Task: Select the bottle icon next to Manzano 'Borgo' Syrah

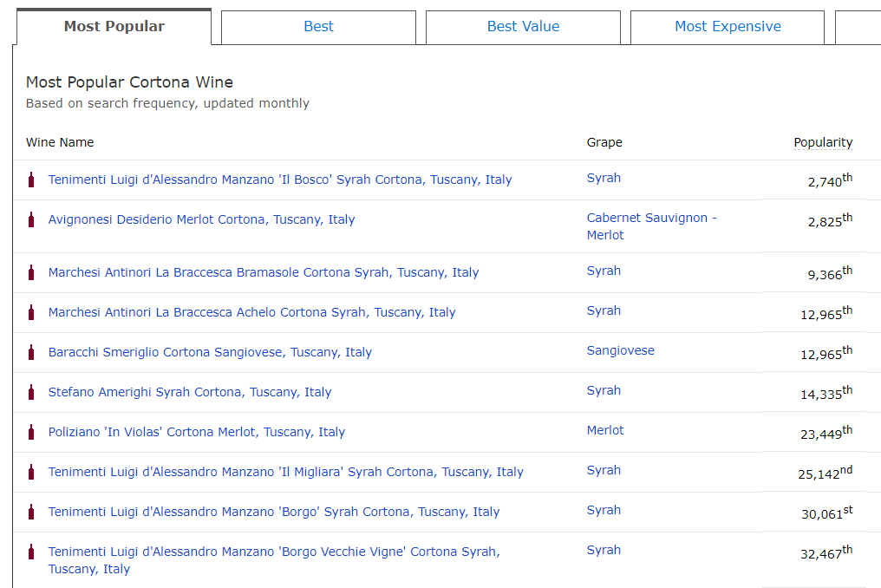Action: (x=31, y=512)
